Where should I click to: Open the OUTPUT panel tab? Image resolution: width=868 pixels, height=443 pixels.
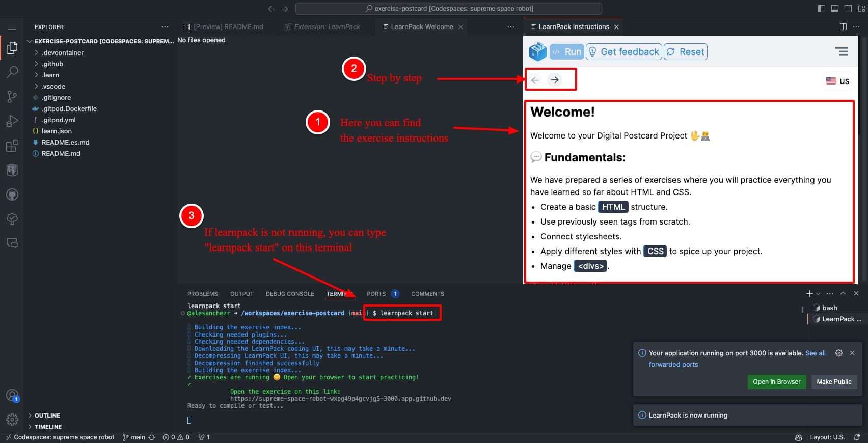241,294
